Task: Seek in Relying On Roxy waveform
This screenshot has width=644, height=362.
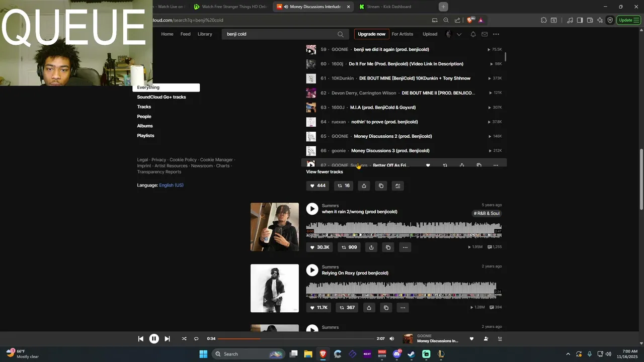Action: pyautogui.click(x=404, y=291)
